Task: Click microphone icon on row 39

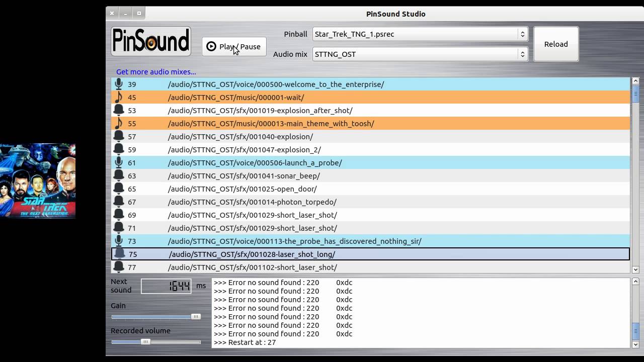Action: [119, 84]
